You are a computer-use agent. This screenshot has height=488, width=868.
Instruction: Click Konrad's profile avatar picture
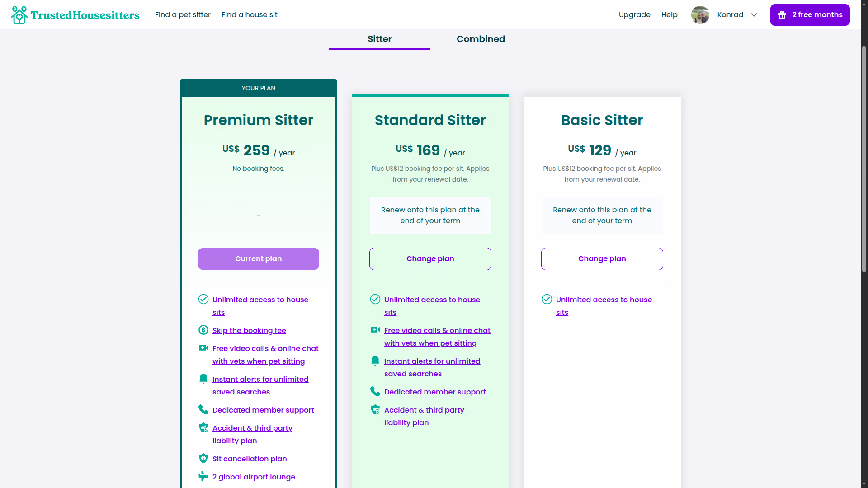(700, 14)
